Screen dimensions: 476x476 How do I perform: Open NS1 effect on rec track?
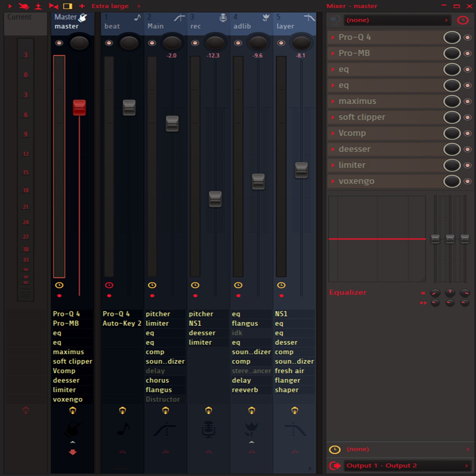pos(209,323)
